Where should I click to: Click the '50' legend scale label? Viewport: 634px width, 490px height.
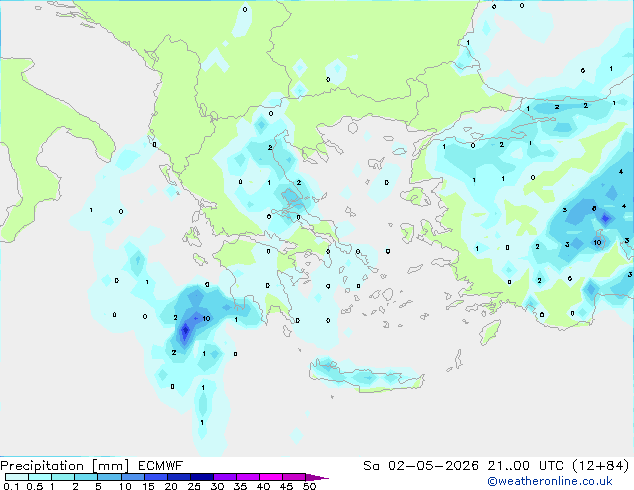point(309,486)
